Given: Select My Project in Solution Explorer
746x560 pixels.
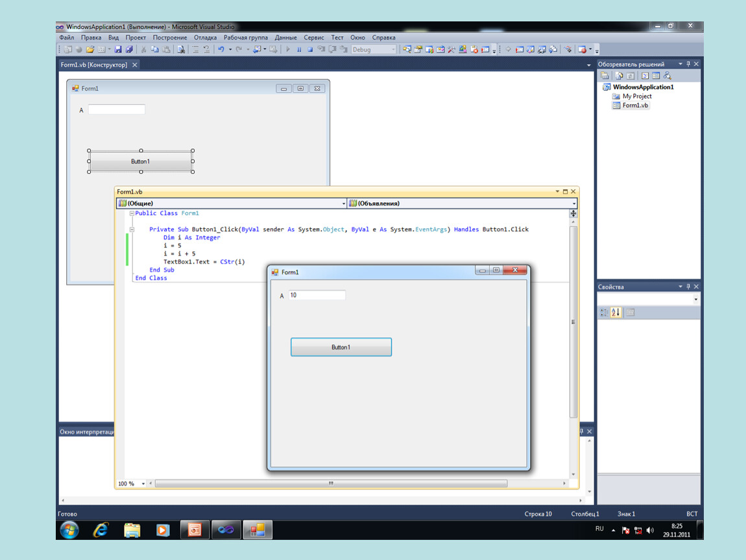Looking at the screenshot, I should pos(636,96).
